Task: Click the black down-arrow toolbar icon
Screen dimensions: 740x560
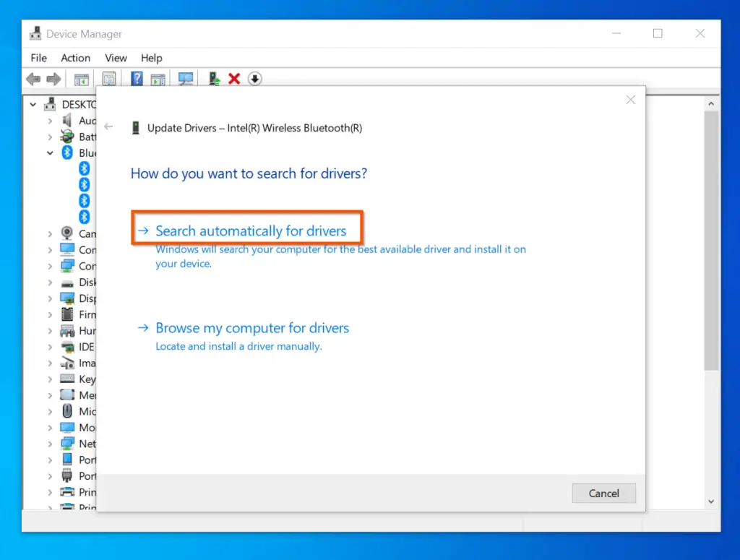Action: pos(254,79)
